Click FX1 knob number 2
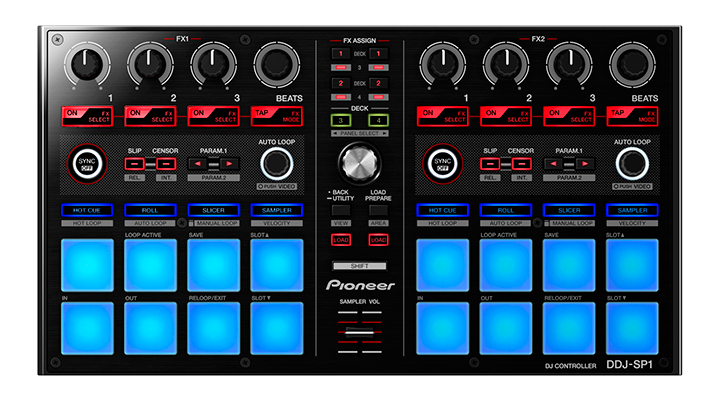 (150, 65)
